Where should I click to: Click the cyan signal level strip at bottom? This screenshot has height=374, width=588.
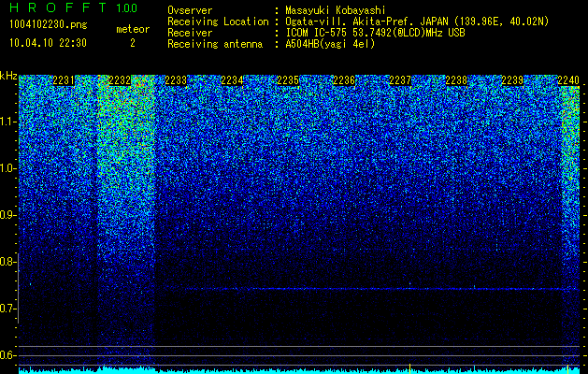(299, 371)
